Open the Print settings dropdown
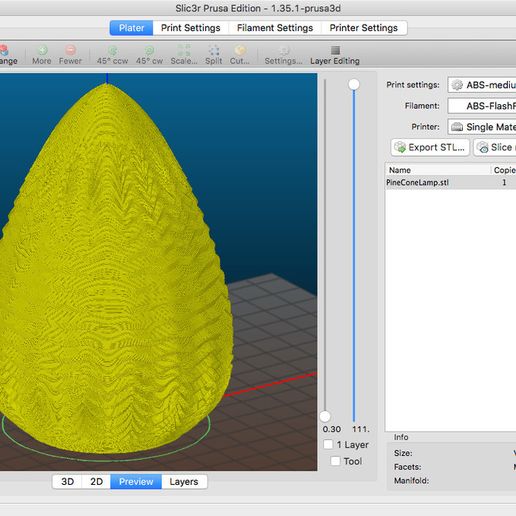 (482, 85)
